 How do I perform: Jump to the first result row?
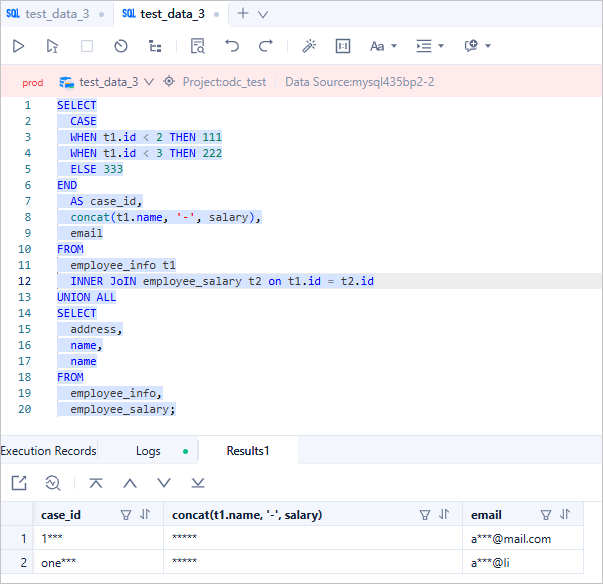96,483
